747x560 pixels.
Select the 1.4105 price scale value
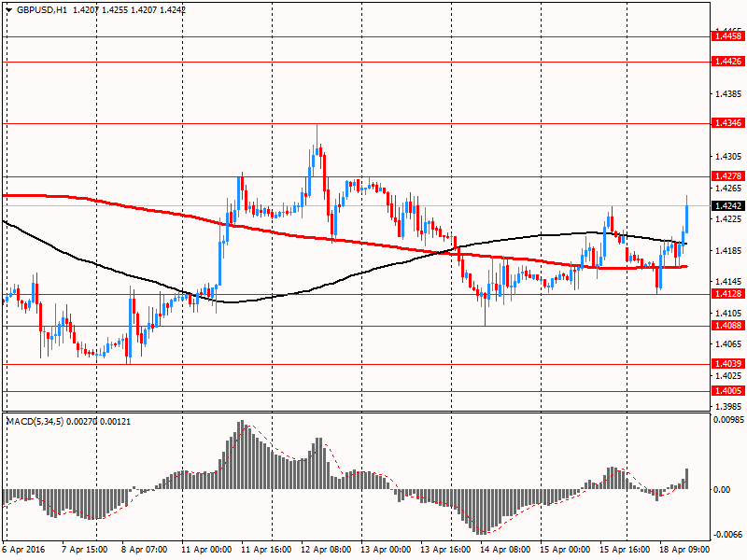(x=728, y=313)
